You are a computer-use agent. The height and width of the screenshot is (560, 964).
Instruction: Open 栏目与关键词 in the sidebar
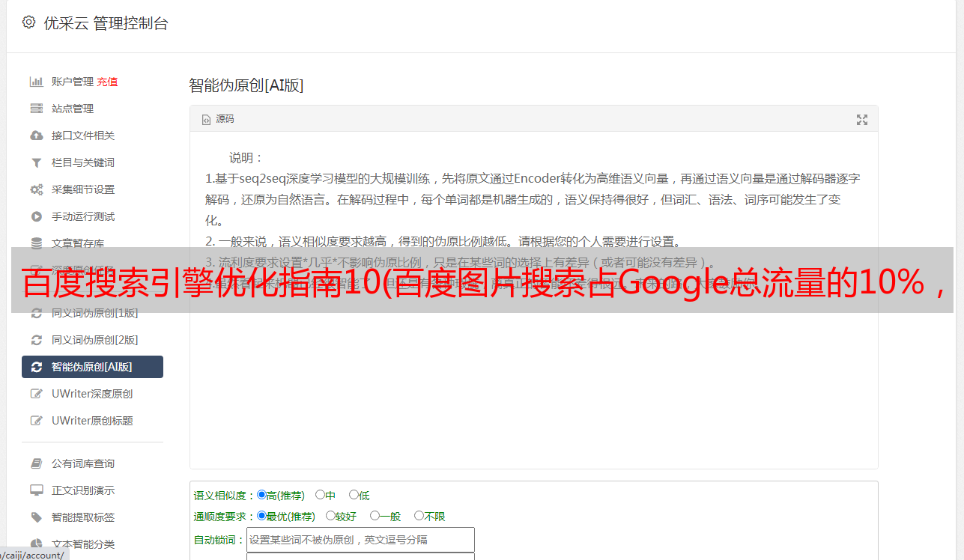click(x=83, y=162)
